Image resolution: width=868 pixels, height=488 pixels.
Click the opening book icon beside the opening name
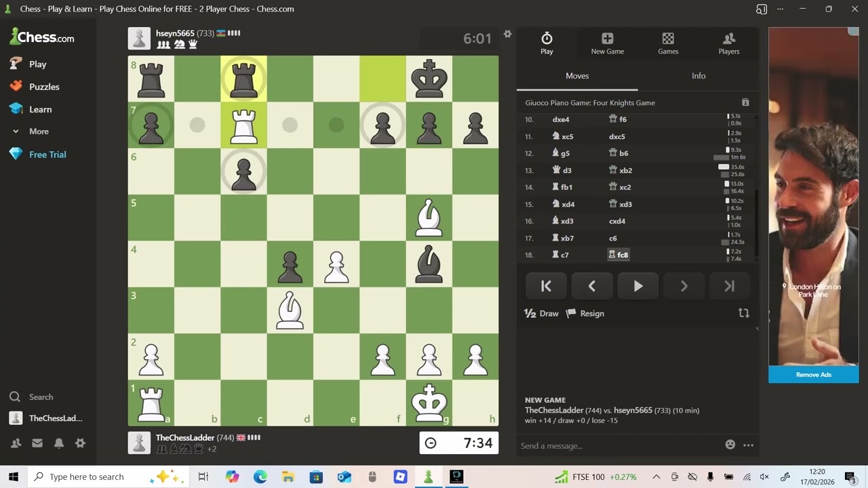point(745,102)
